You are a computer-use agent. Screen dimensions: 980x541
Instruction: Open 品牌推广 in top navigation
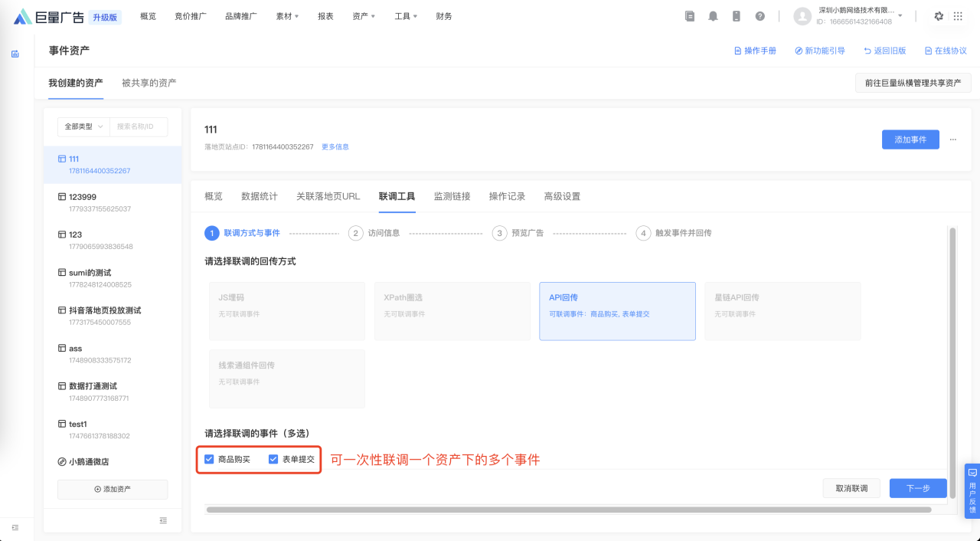241,16
